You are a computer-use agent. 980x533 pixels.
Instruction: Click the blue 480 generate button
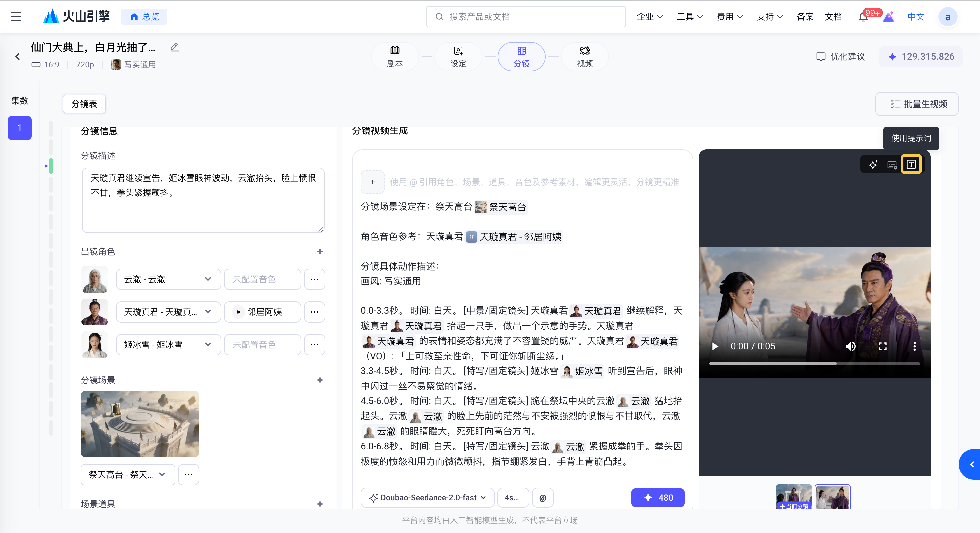[x=658, y=498]
